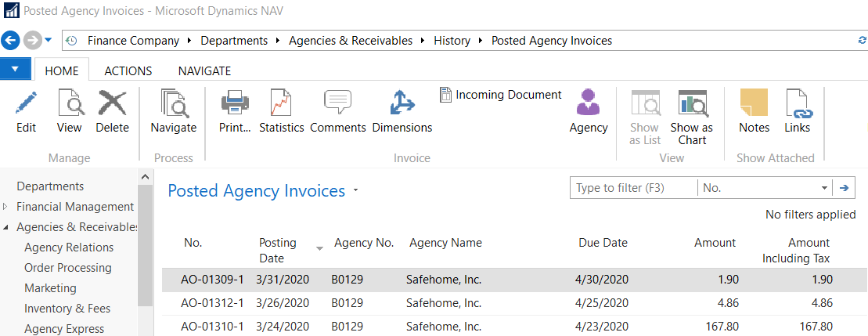This screenshot has height=336, width=868.
Task: Open the Agency card icon
Action: [588, 104]
